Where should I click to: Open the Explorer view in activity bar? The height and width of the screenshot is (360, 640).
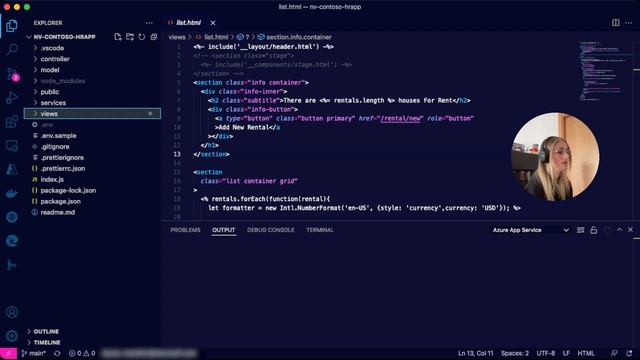pos(12,26)
